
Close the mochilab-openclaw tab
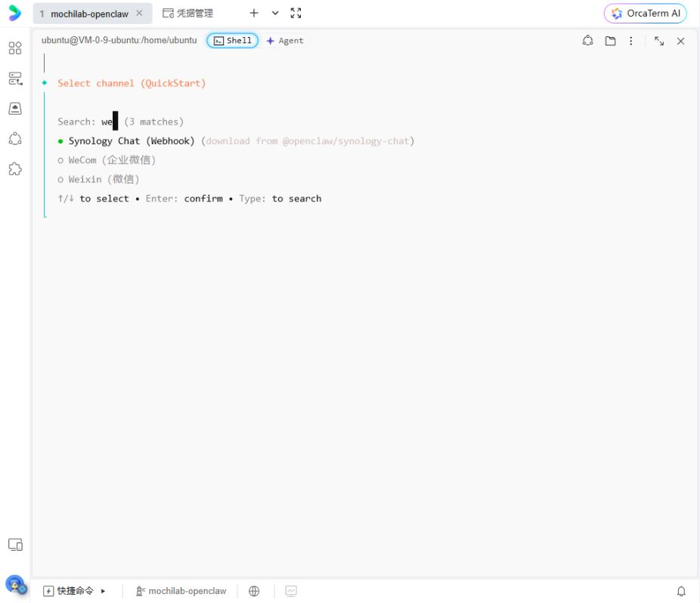(139, 14)
